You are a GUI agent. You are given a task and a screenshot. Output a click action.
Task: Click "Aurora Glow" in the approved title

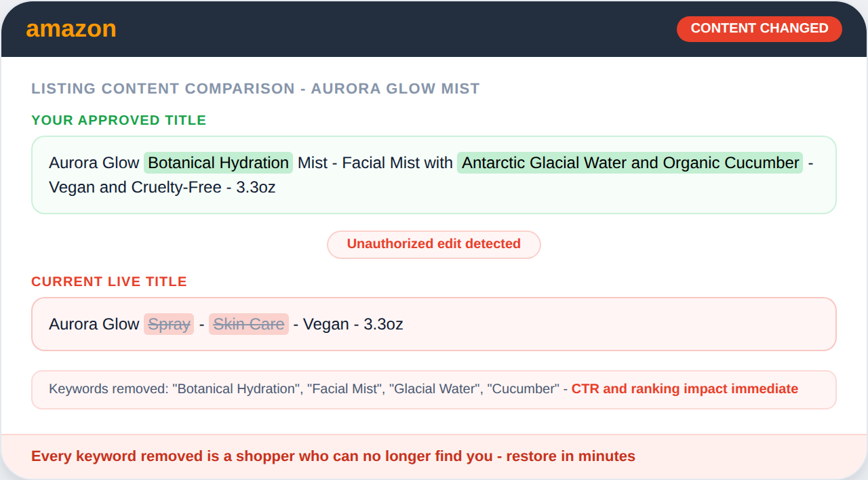tap(94, 163)
